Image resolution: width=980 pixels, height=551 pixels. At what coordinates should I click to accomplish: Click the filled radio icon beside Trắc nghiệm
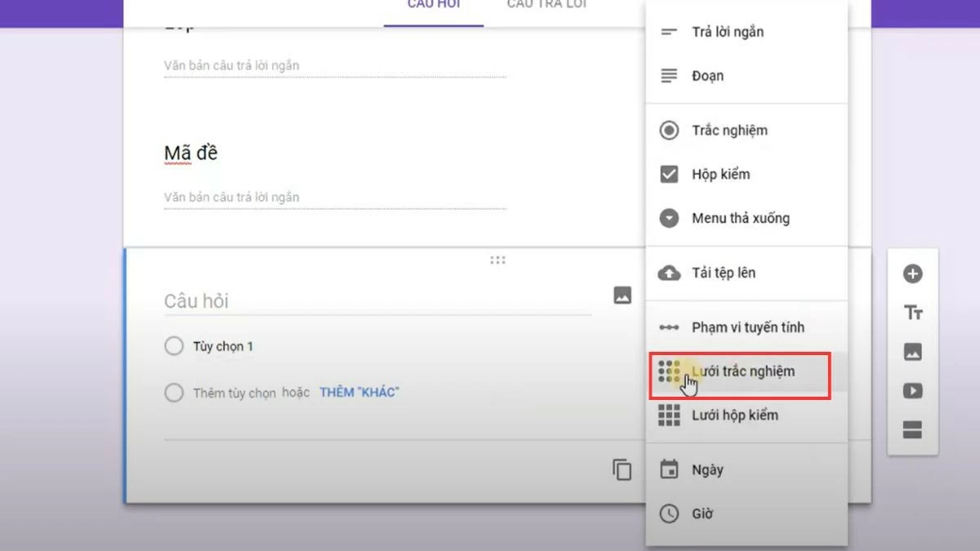point(669,130)
